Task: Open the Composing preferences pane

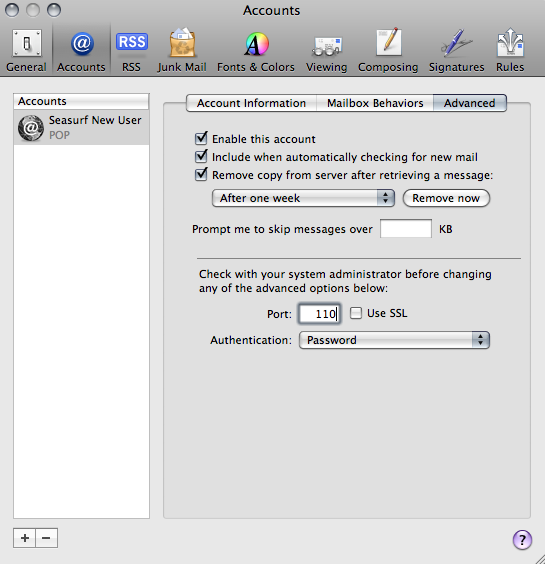Action: pyautogui.click(x=388, y=51)
